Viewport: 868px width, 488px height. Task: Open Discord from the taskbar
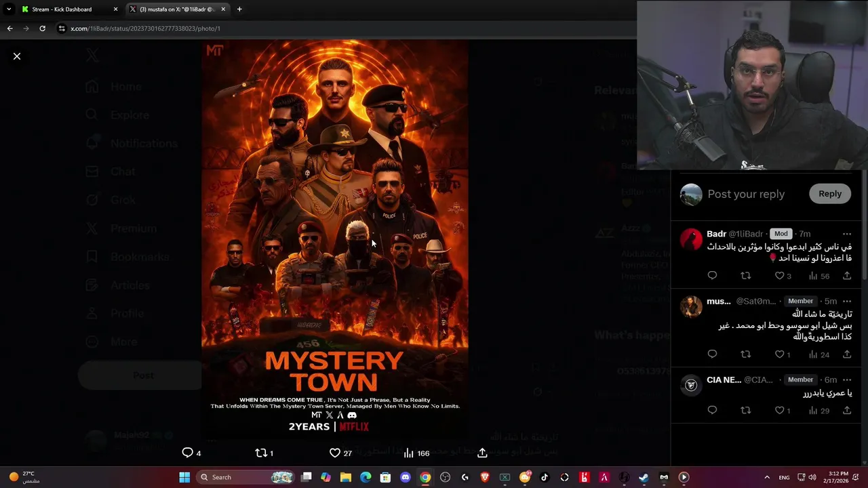coord(405,477)
